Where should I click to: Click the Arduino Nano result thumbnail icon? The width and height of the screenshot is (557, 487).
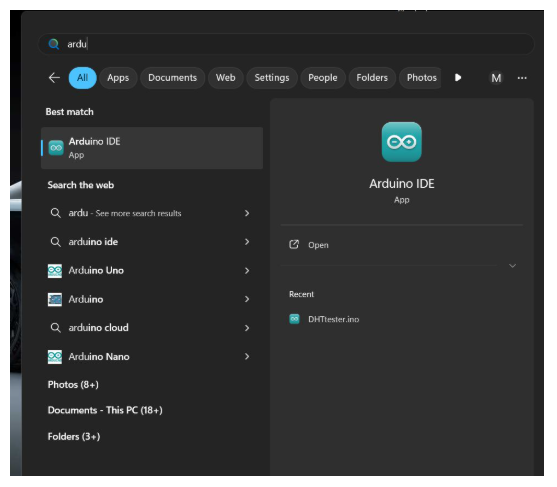coord(55,357)
